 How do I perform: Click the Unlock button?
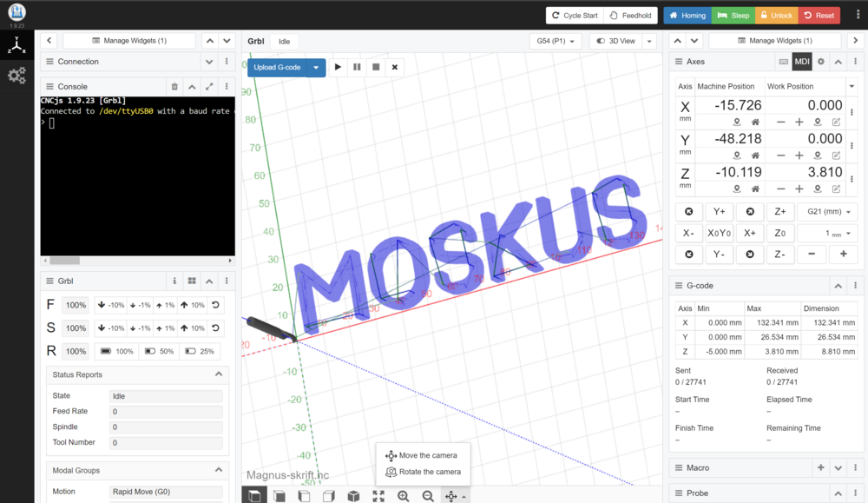pos(775,16)
